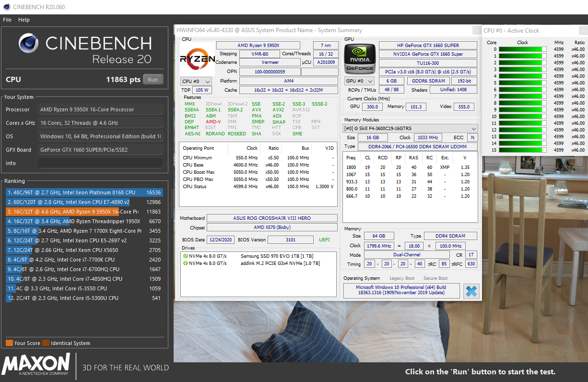588x382 pixels.
Task: Click the MAXON logo at bottom left
Action: tap(36, 365)
